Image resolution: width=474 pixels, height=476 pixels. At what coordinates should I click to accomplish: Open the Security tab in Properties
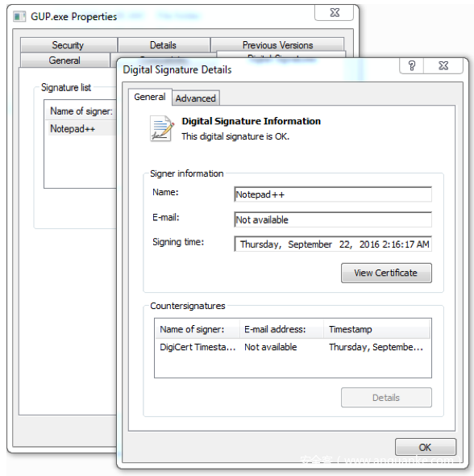click(x=69, y=45)
